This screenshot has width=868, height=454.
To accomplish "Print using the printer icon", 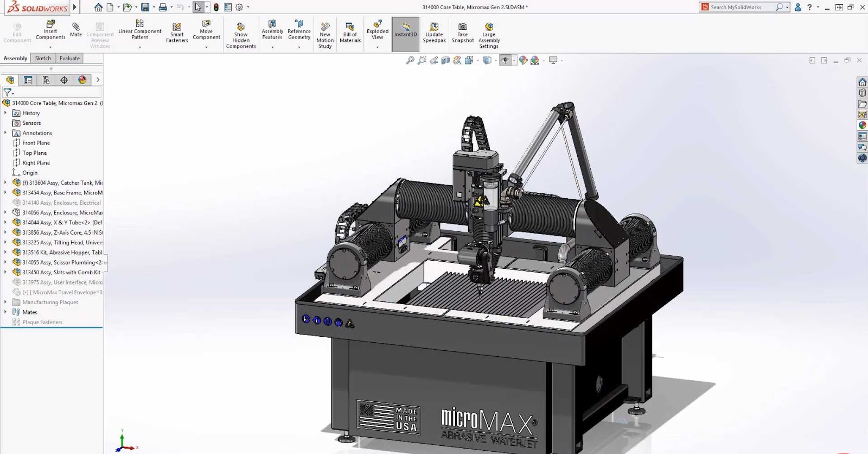I will coord(162,7).
